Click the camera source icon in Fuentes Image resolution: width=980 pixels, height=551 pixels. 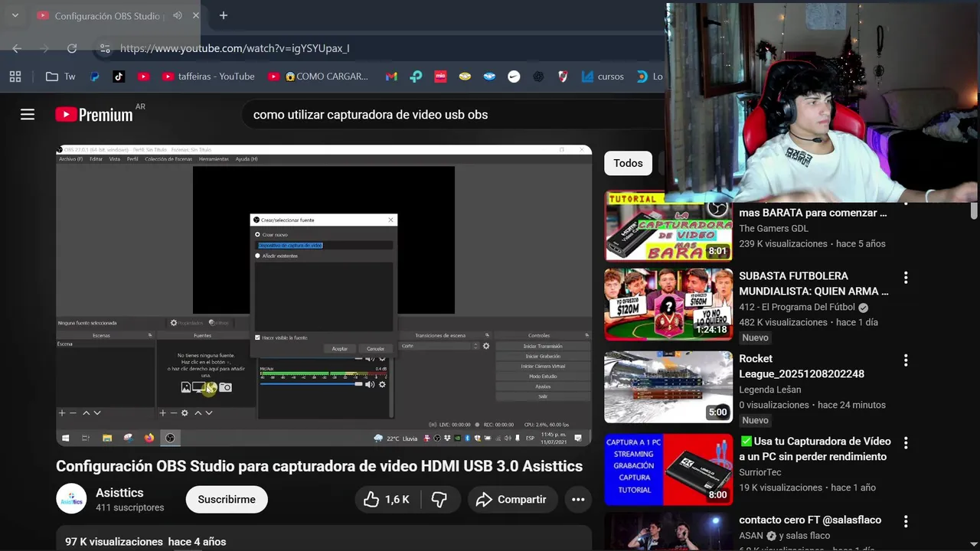(225, 388)
